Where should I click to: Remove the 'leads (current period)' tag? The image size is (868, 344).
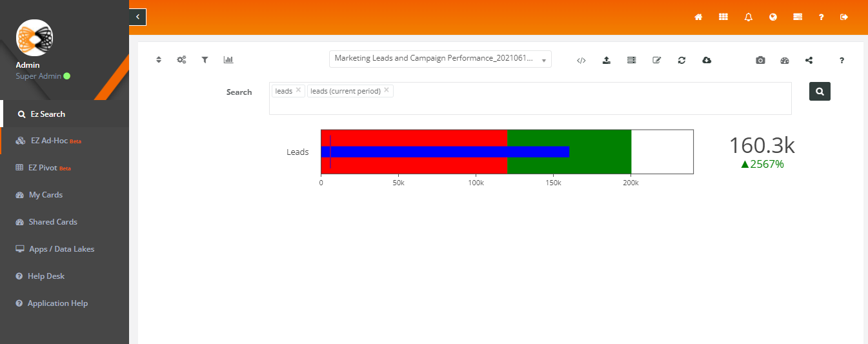pyautogui.click(x=386, y=90)
